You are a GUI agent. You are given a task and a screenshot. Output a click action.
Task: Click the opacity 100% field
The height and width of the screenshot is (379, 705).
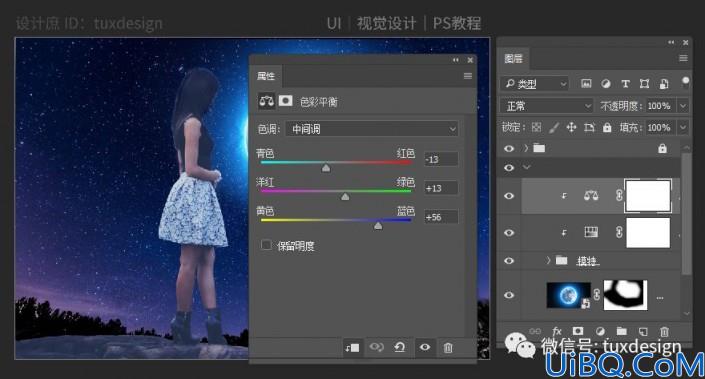[660, 106]
